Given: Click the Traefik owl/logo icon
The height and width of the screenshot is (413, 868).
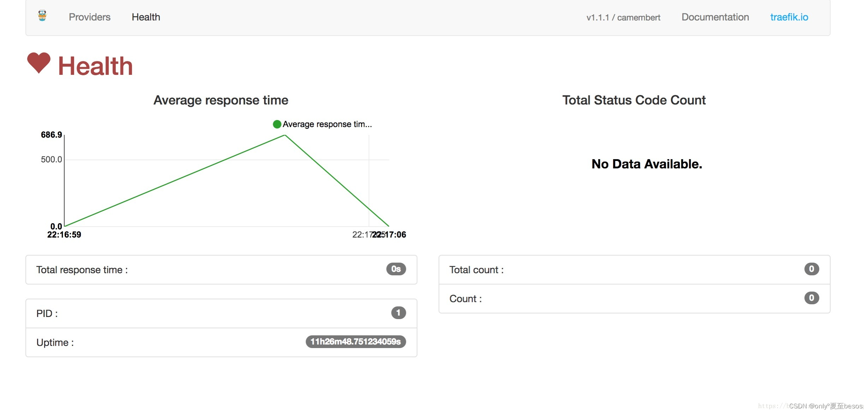Looking at the screenshot, I should tap(43, 16).
